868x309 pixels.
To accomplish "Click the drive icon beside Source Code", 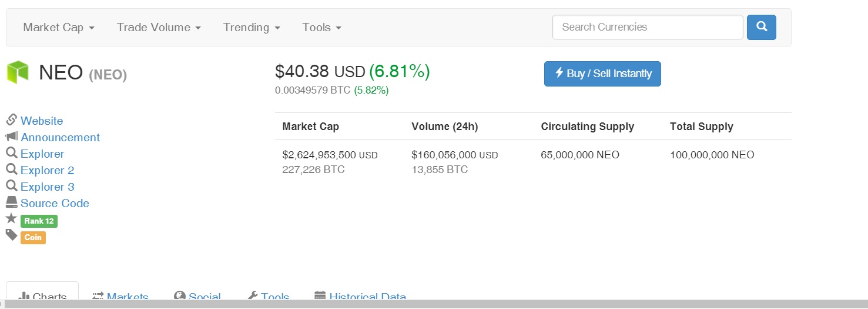I will (11, 202).
